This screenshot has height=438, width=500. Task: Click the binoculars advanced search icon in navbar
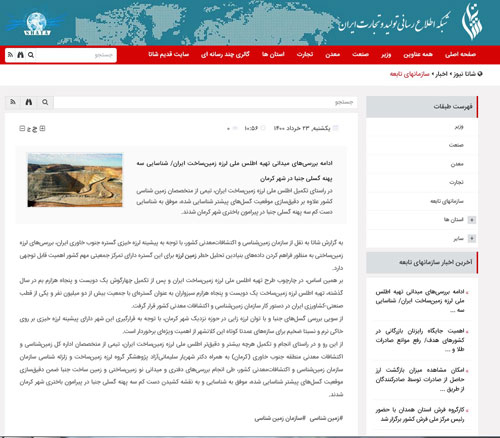tap(20, 55)
